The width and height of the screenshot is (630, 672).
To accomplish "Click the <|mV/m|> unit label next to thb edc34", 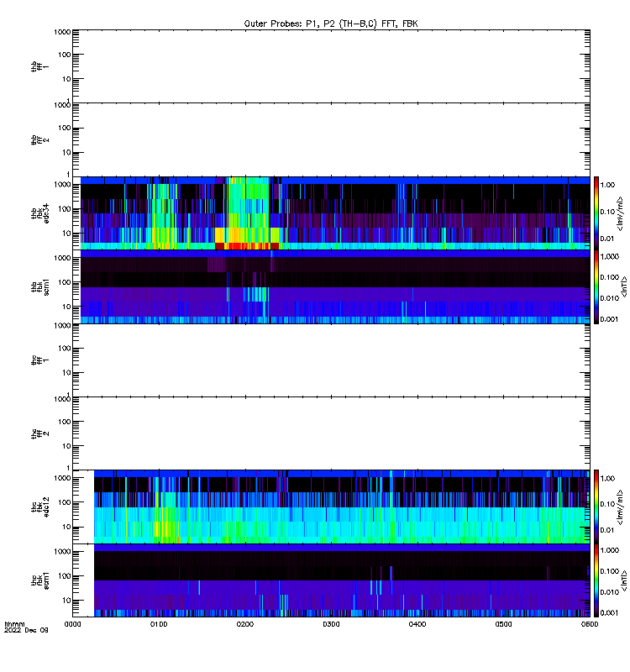I will [x=620, y=213].
